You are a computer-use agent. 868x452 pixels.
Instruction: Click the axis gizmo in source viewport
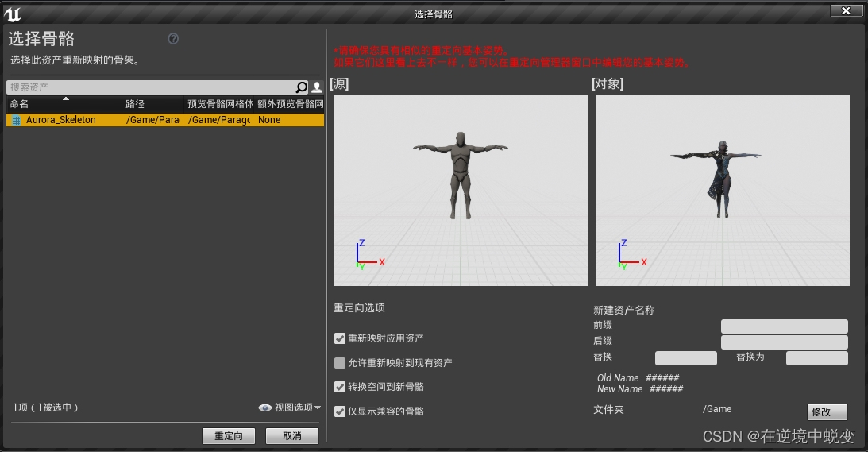370,255
